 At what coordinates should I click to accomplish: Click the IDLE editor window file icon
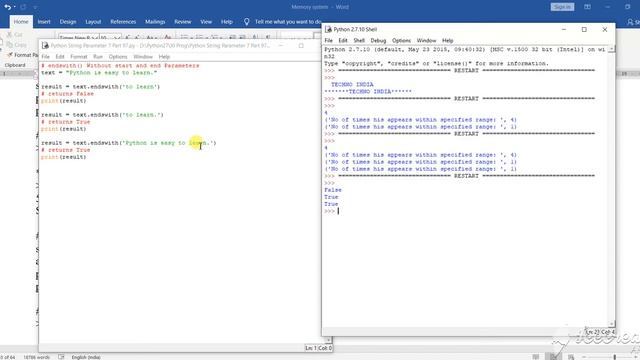click(45, 46)
